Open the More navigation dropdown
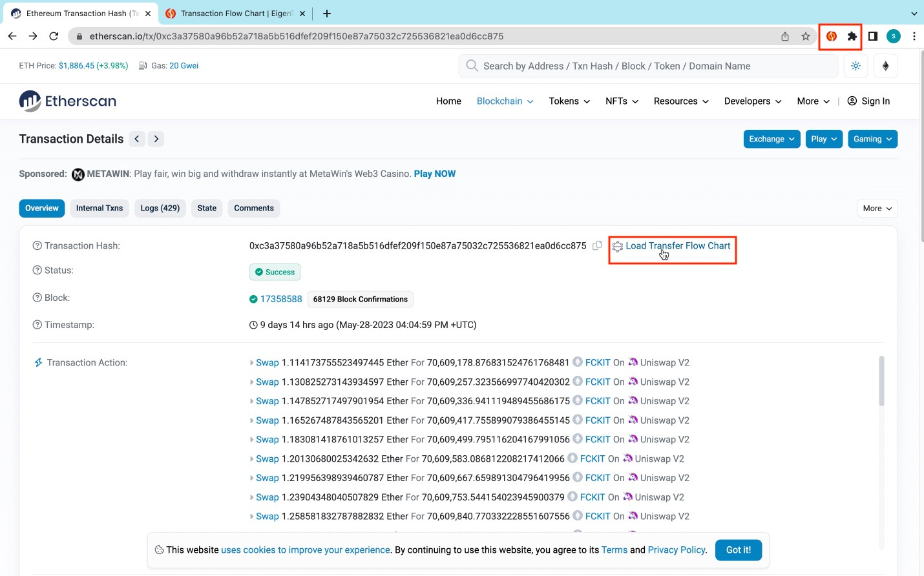Screen dimensions: 924x576 coord(814,101)
